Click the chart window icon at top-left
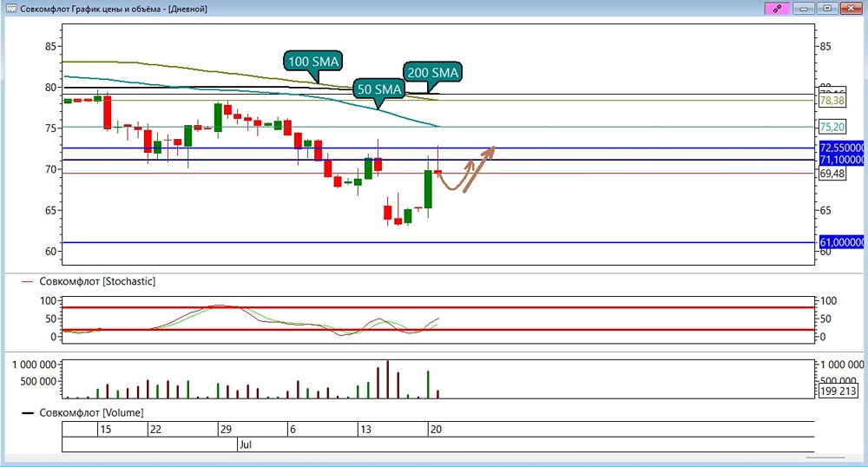 point(10,9)
